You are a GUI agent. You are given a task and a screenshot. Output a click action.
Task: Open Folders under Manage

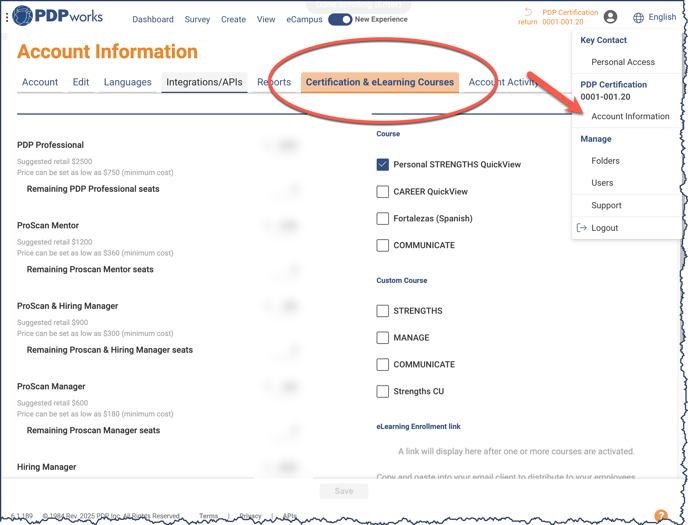click(606, 161)
